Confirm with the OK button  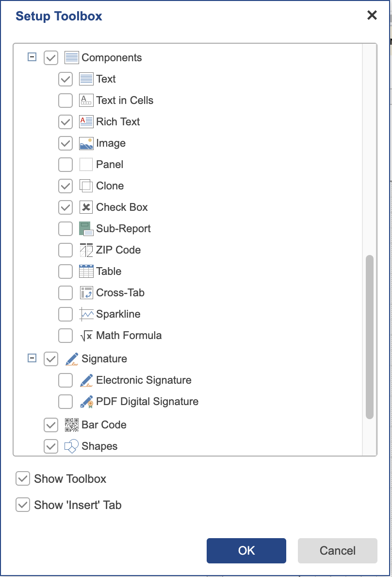point(246,550)
